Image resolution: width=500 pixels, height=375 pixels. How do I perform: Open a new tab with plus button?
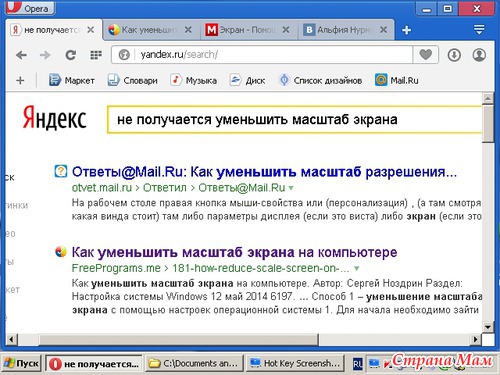406,30
